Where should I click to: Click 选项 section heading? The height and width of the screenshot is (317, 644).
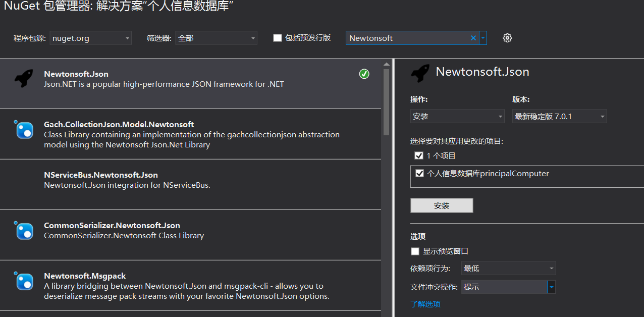(418, 236)
